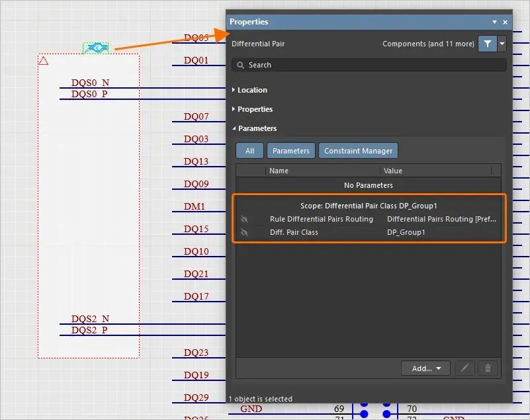Toggle visibility of Diff. Pair Class

[x=244, y=232]
